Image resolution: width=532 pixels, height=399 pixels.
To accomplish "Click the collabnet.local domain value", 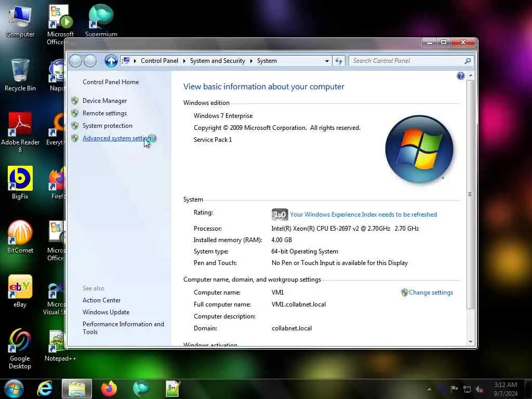I will coord(291,328).
